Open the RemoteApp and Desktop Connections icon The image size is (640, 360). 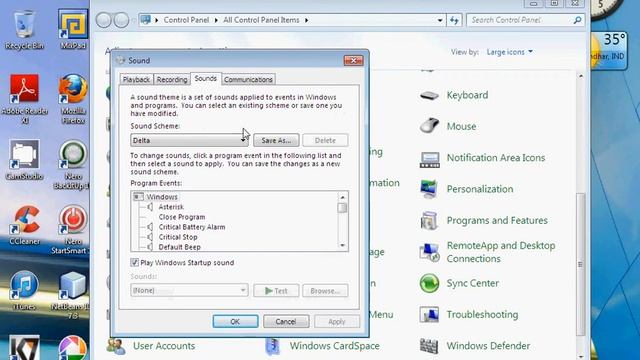(x=429, y=252)
